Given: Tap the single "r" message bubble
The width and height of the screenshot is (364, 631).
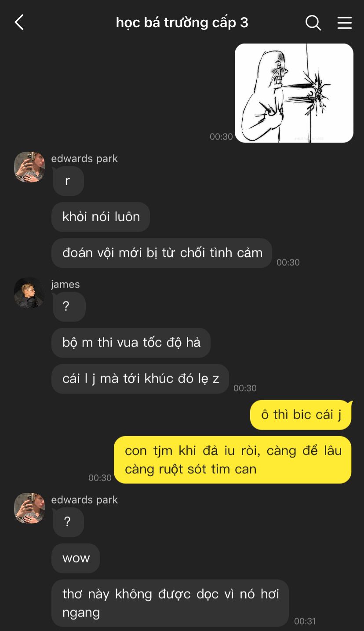Looking at the screenshot, I should tap(68, 181).
